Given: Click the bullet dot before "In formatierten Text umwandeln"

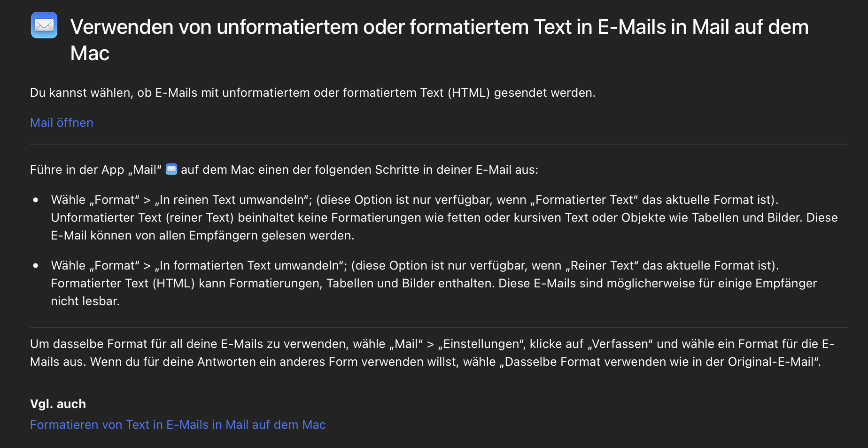Looking at the screenshot, I should tap(36, 266).
